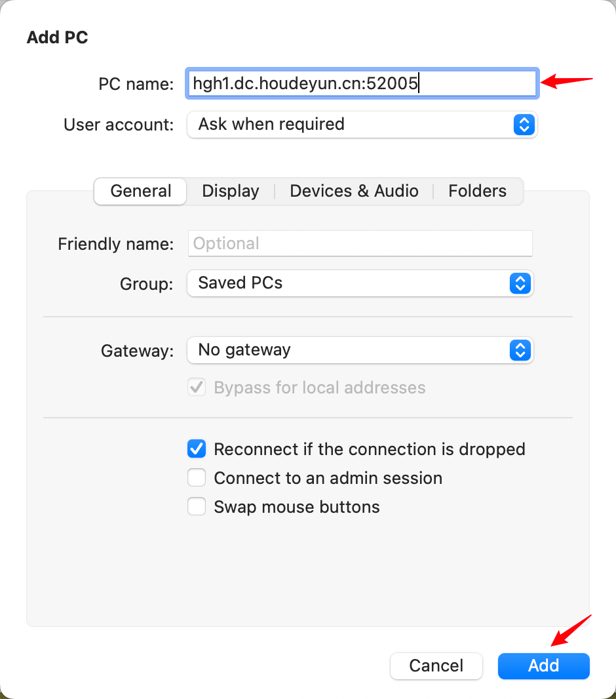Click the Reconnect if dropped label text
The height and width of the screenshot is (699, 616).
(x=370, y=449)
